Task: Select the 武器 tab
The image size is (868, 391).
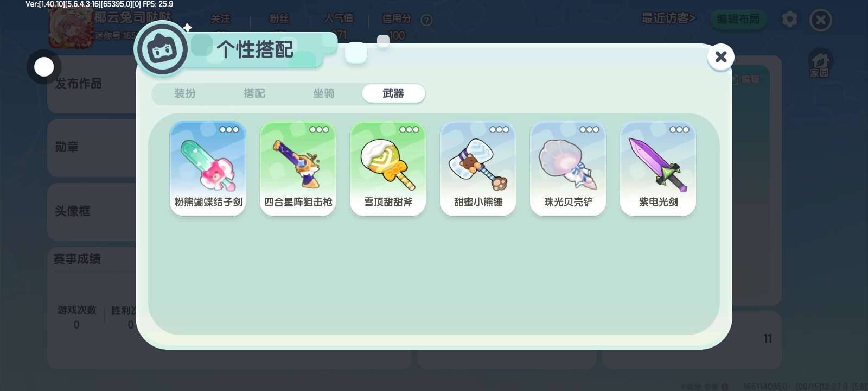Action: coord(393,93)
